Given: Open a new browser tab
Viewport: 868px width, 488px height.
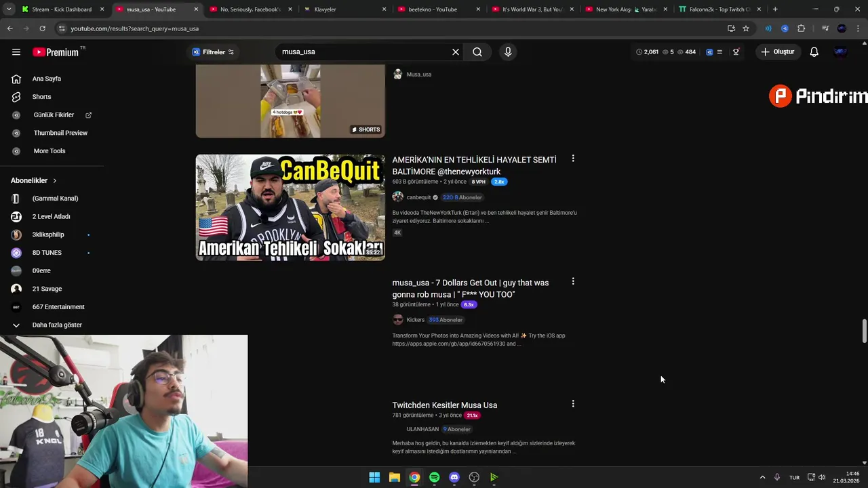Looking at the screenshot, I should pos(775,9).
